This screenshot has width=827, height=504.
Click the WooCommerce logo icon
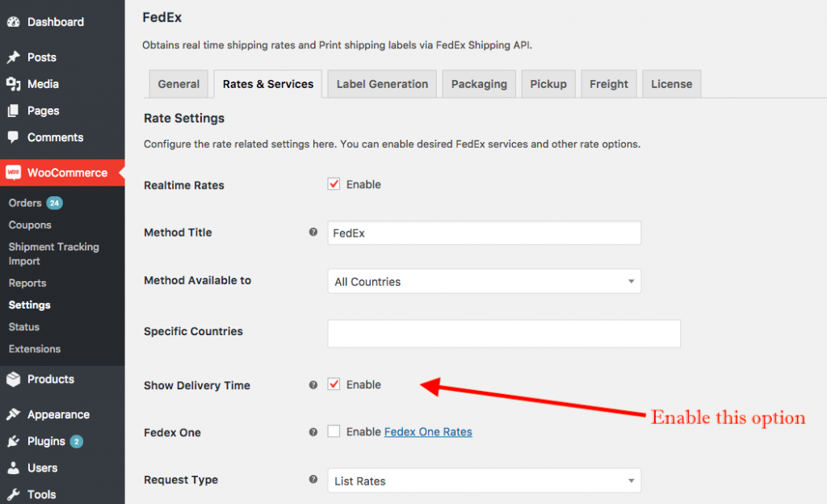(x=13, y=172)
